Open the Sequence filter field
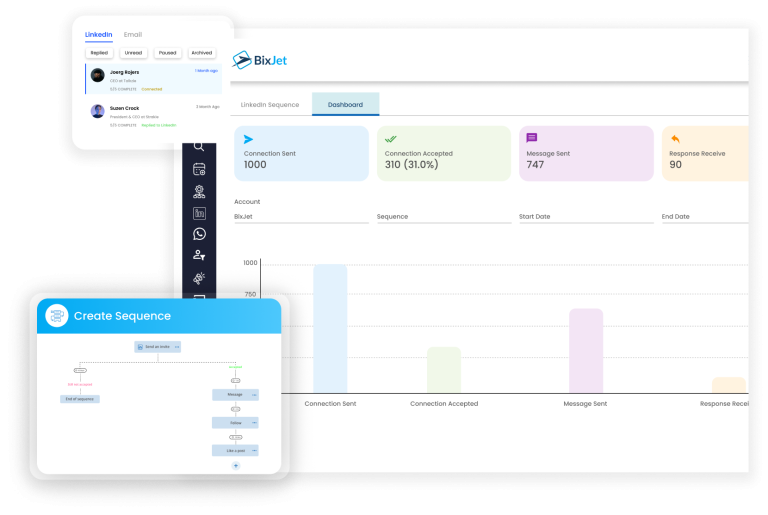The image size is (768, 515). (444, 217)
